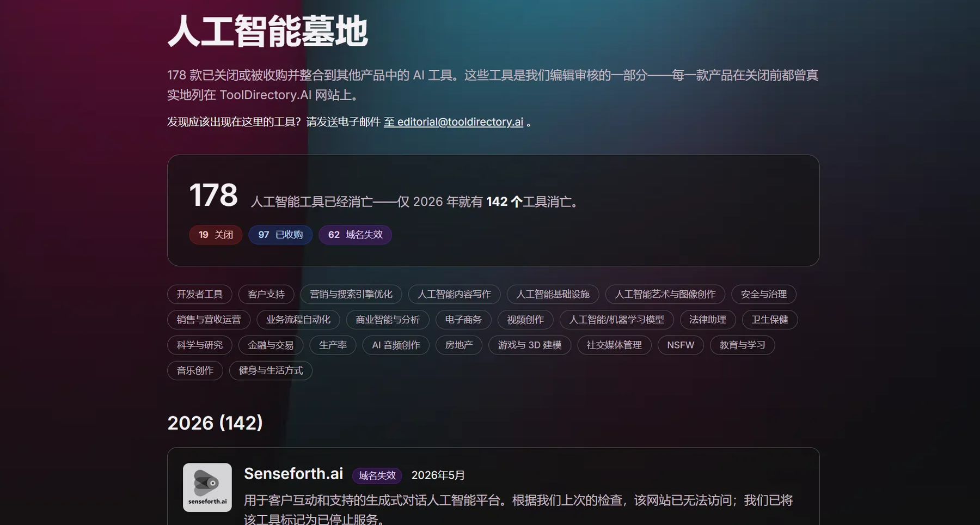Click the bold 142 个 figure in summary
This screenshot has width=980, height=525.
pyautogui.click(x=505, y=202)
